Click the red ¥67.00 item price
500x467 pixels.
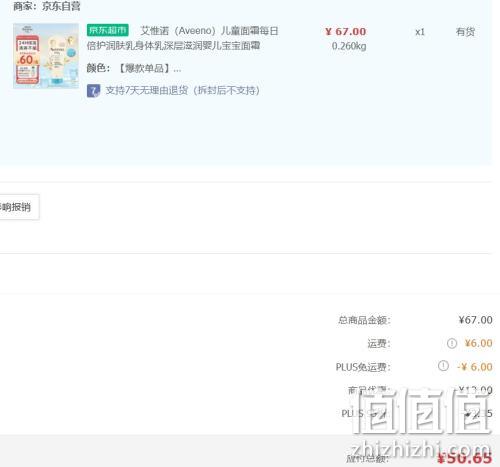[x=346, y=32]
